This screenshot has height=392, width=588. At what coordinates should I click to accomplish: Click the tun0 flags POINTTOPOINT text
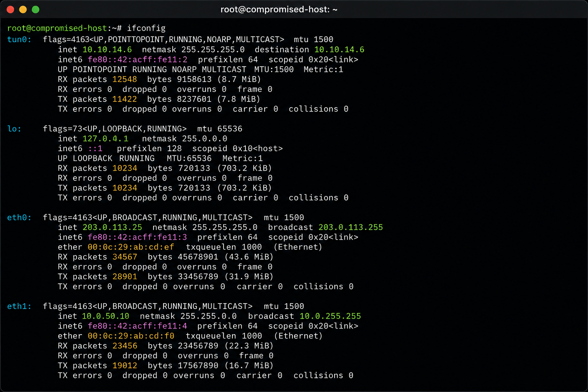tap(136, 39)
